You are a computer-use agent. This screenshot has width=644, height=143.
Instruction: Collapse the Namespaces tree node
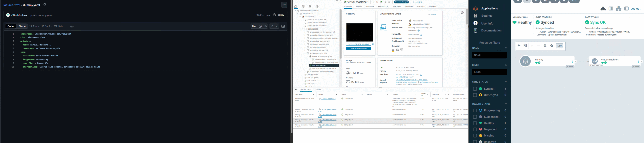pyautogui.click(x=303, y=29)
